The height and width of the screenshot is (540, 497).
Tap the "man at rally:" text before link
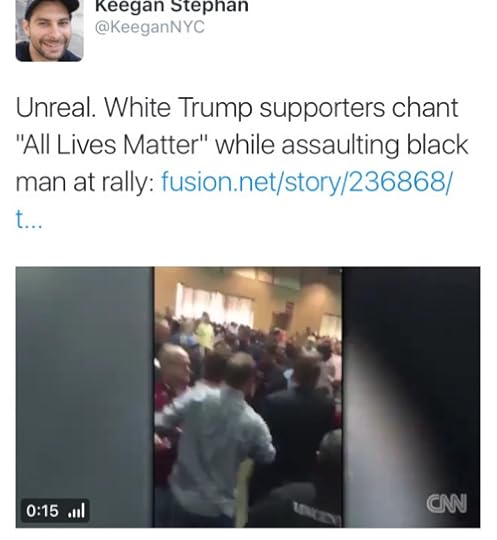[x=85, y=181]
